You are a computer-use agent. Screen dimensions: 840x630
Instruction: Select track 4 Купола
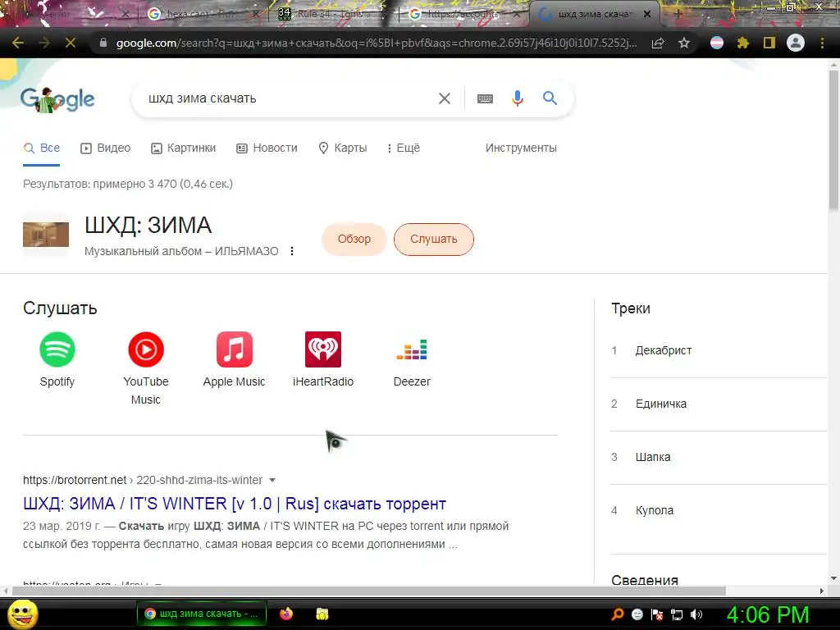pos(719,510)
